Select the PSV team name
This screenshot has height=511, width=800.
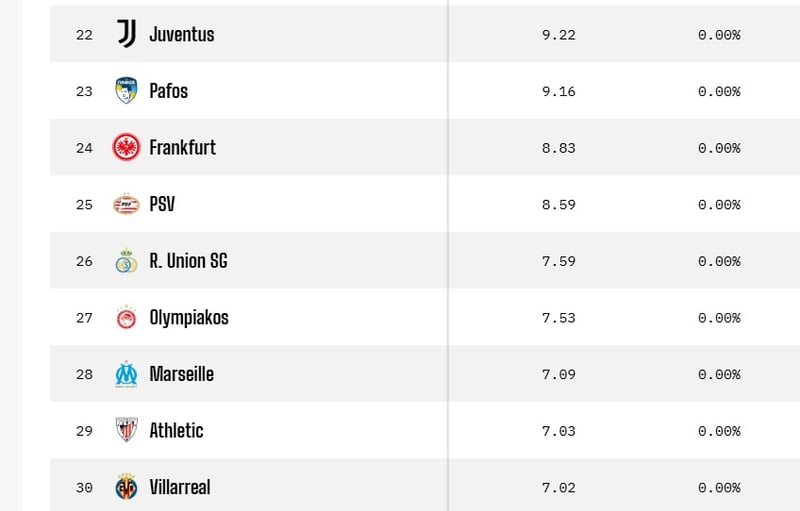pyautogui.click(x=163, y=204)
